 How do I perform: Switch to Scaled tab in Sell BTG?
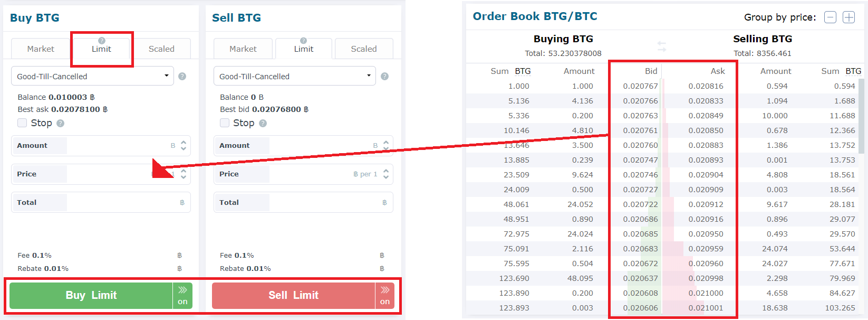coord(363,49)
